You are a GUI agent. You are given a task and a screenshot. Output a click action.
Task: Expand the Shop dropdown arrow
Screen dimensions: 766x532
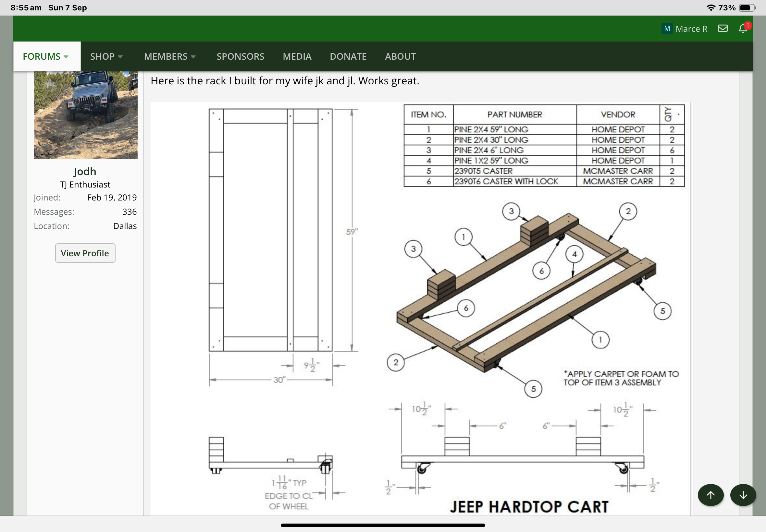click(x=120, y=57)
